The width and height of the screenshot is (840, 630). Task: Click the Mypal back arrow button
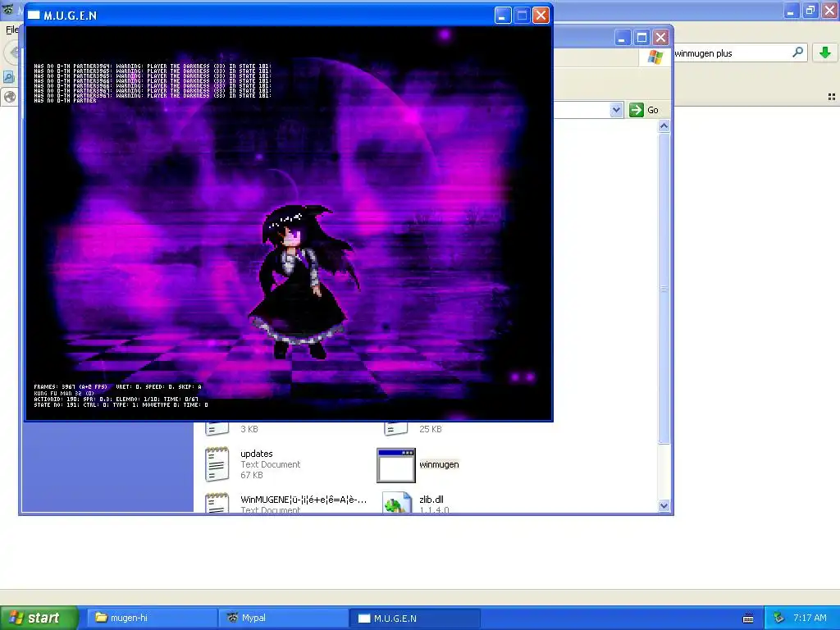coord(13,52)
